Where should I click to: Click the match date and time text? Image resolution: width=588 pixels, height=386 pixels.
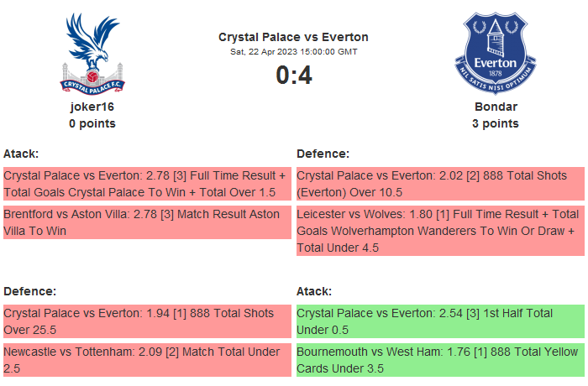[293, 51]
